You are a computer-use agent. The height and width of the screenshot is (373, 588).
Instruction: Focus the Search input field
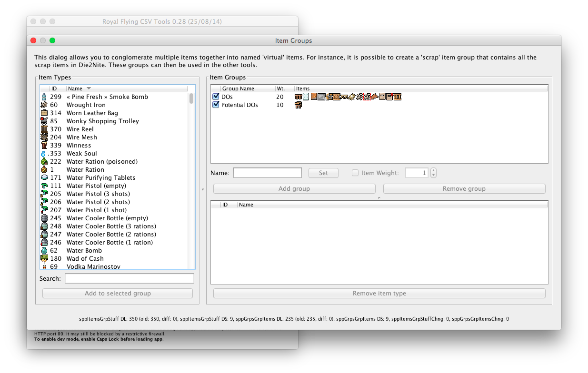coord(130,278)
